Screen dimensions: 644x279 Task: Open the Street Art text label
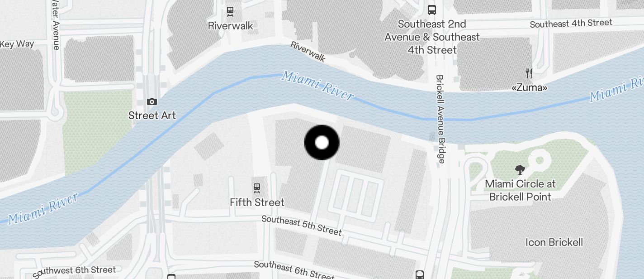152,115
